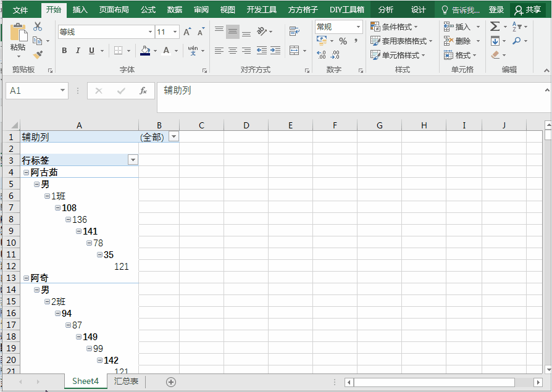
Task: Open 套用表格格式 table format menu
Action: (x=401, y=41)
